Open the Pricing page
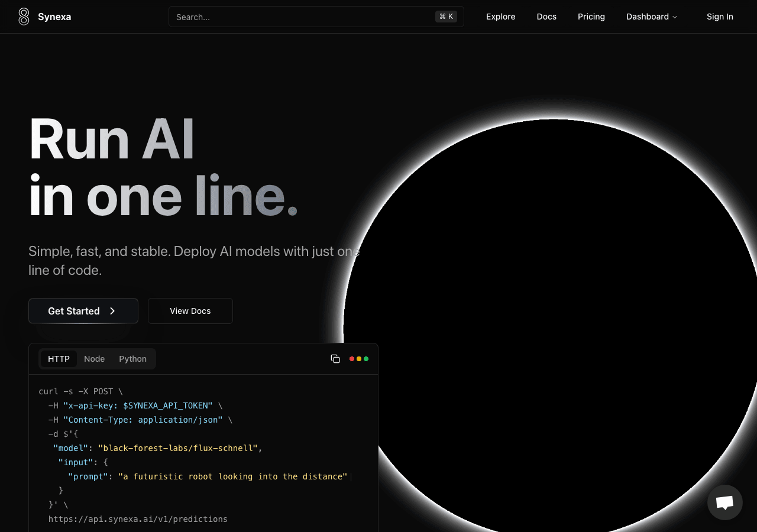Image resolution: width=757 pixels, height=532 pixels. [591, 17]
